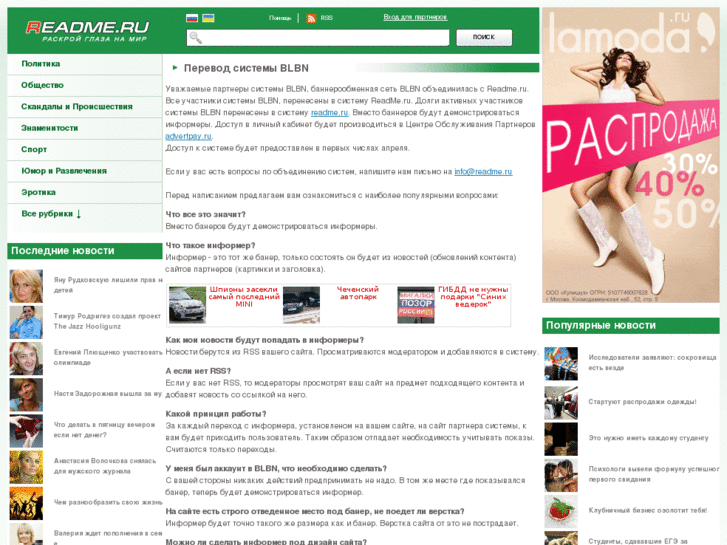
Task: Open Вход для партнеров login link
Action: [415, 17]
